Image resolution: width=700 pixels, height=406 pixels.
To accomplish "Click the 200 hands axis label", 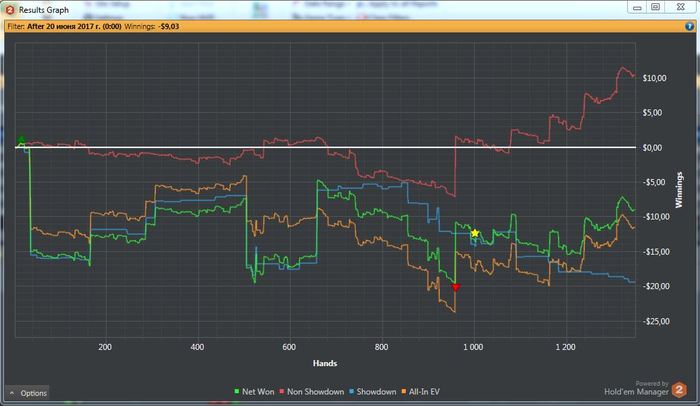I will point(105,347).
